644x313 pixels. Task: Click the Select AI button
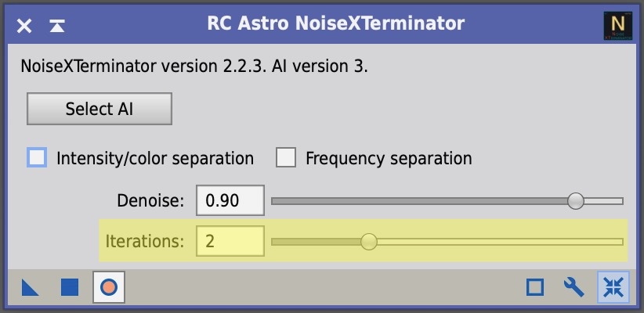click(99, 109)
